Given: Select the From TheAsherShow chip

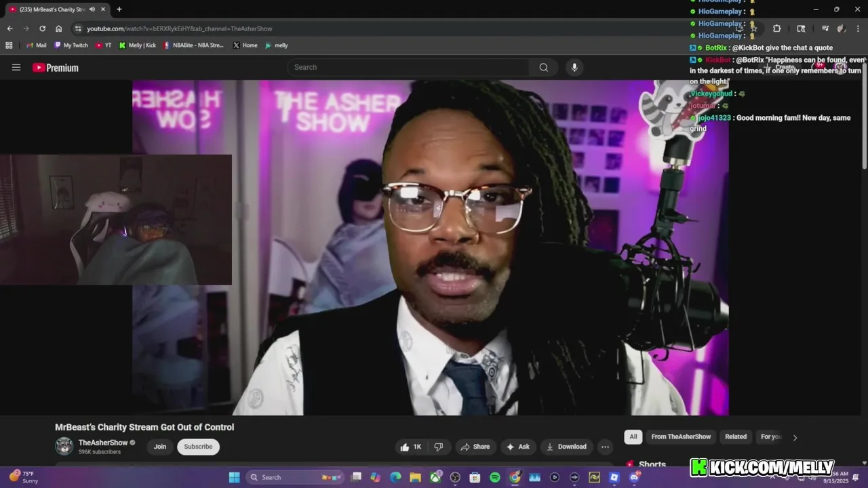Looking at the screenshot, I should [681, 436].
